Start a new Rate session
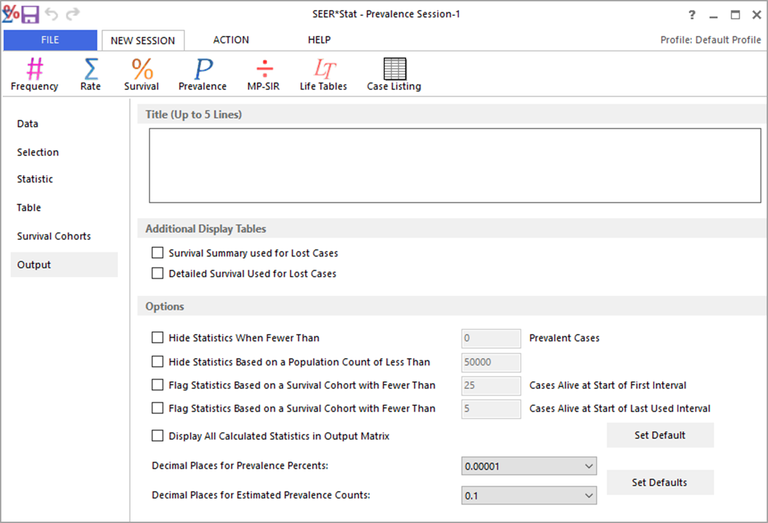Image resolution: width=768 pixels, height=523 pixels. [90, 75]
